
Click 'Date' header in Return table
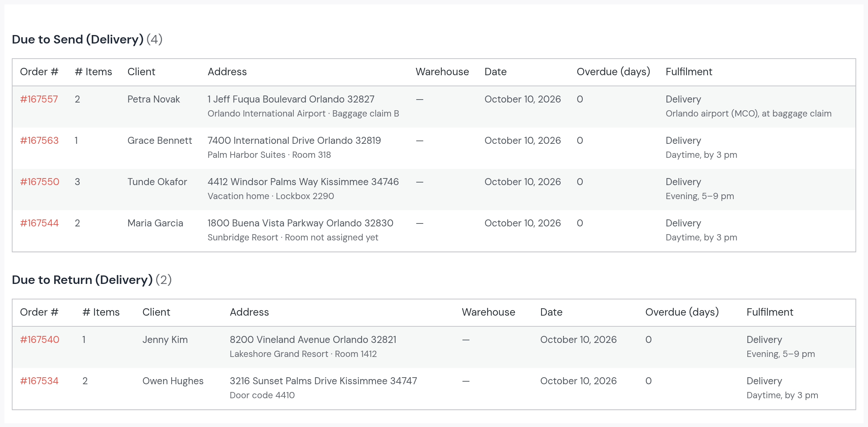coord(551,312)
